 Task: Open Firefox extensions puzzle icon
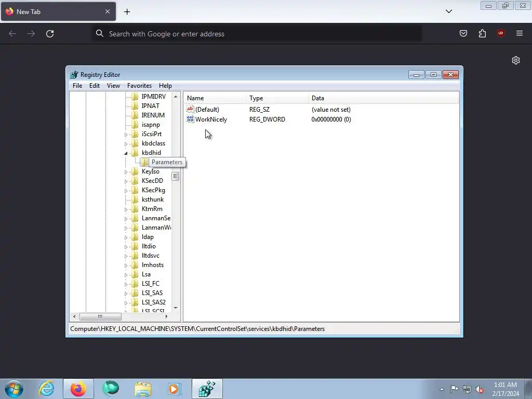(482, 33)
